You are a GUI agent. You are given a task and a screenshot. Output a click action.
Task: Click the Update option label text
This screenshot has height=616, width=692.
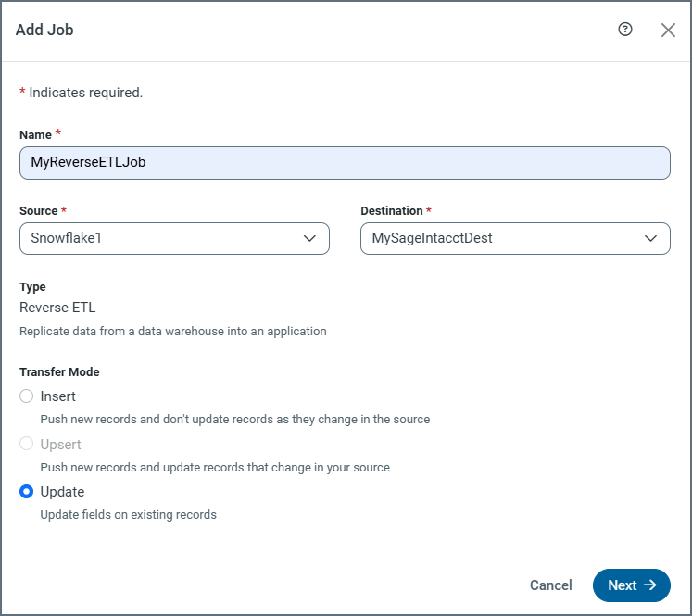tap(62, 492)
